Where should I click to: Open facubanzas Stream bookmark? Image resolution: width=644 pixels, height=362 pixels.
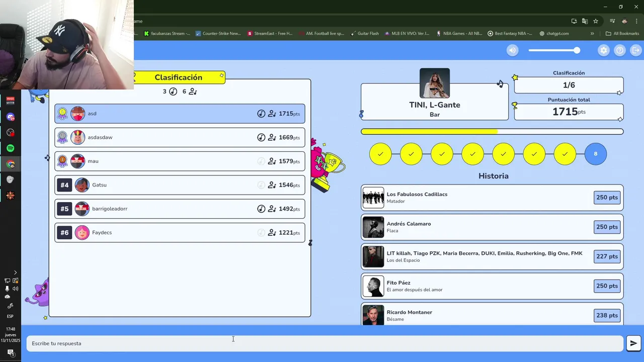point(167,34)
